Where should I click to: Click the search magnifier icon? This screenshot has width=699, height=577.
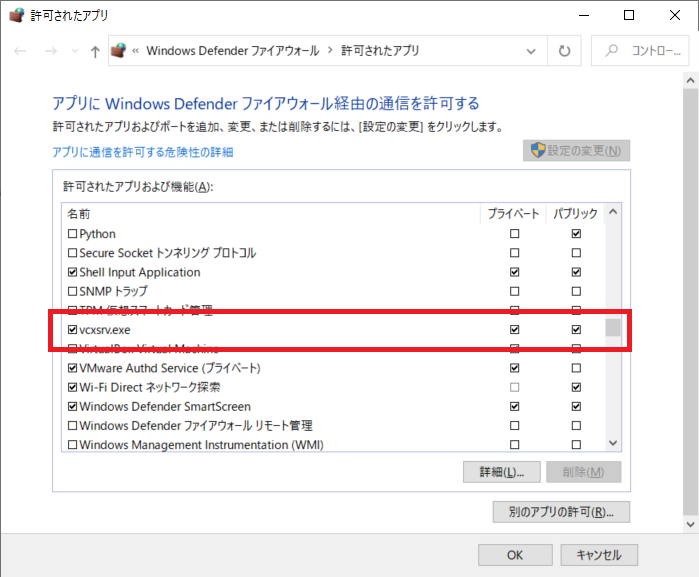pos(612,50)
